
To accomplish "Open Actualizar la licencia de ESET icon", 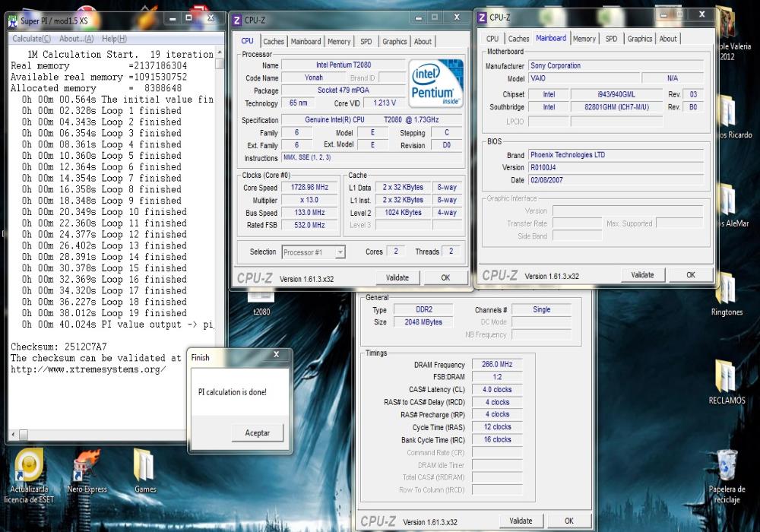I will [29, 475].
